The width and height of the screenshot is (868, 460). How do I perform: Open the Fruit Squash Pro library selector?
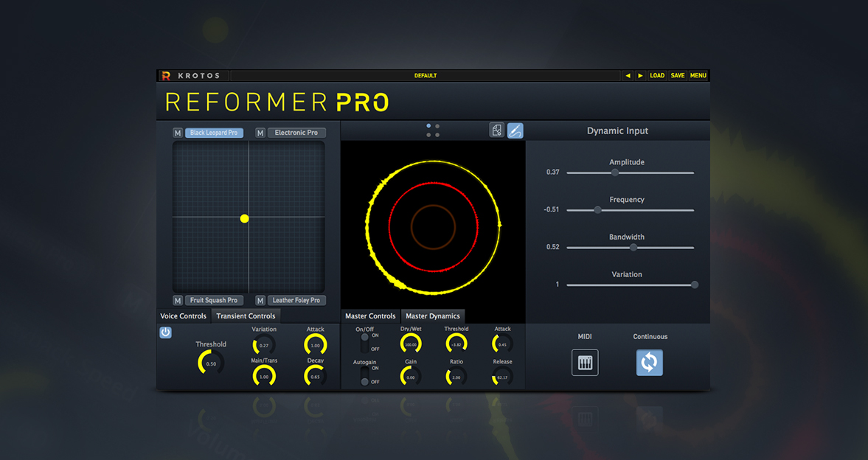[x=214, y=301]
